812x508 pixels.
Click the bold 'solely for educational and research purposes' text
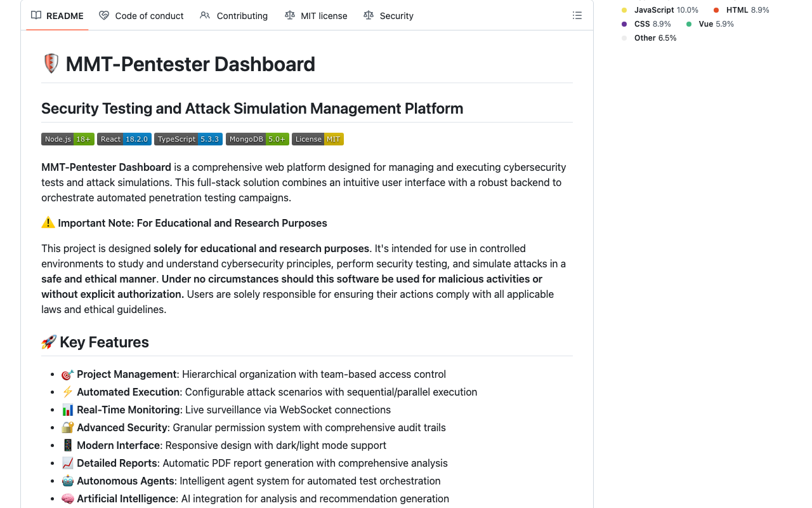tap(261, 248)
